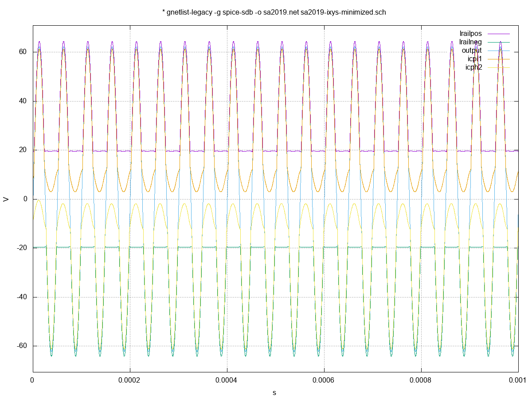Click the purple lrailpos legend line sample
Screen dimensions: 532x399
pos(499,34)
